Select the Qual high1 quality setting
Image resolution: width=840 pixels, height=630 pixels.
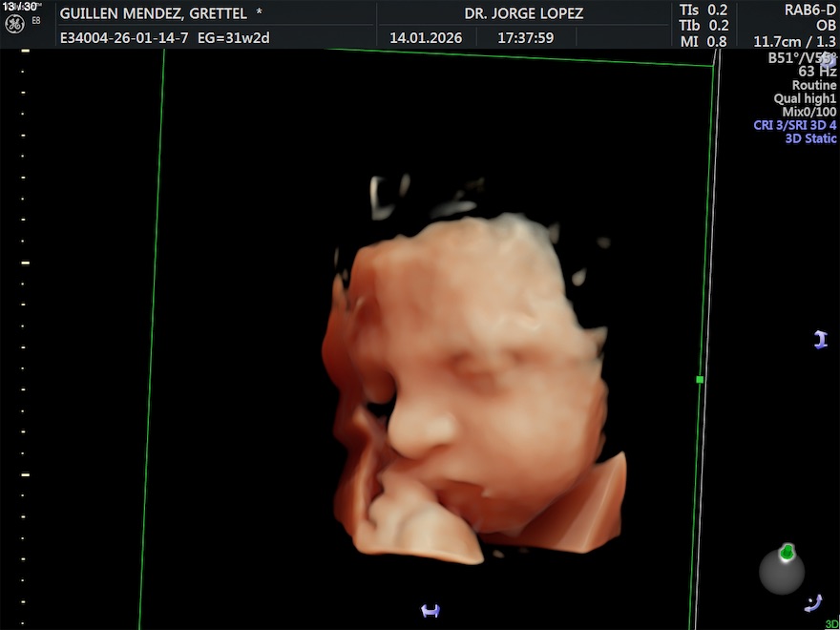(x=805, y=98)
